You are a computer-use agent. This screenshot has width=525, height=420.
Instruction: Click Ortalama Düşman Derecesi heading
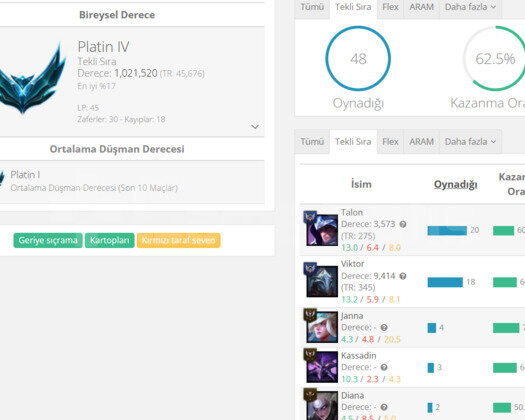(x=117, y=149)
